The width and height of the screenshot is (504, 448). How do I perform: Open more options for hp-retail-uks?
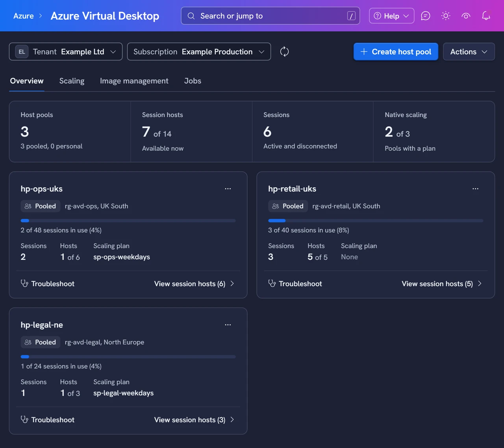pos(475,189)
